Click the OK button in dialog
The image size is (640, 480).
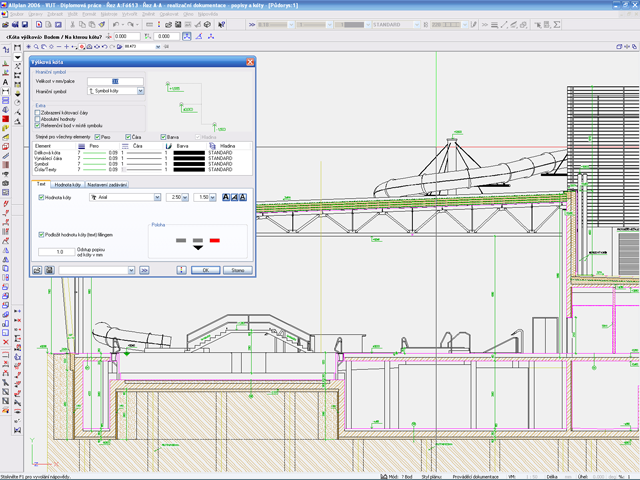click(205, 270)
